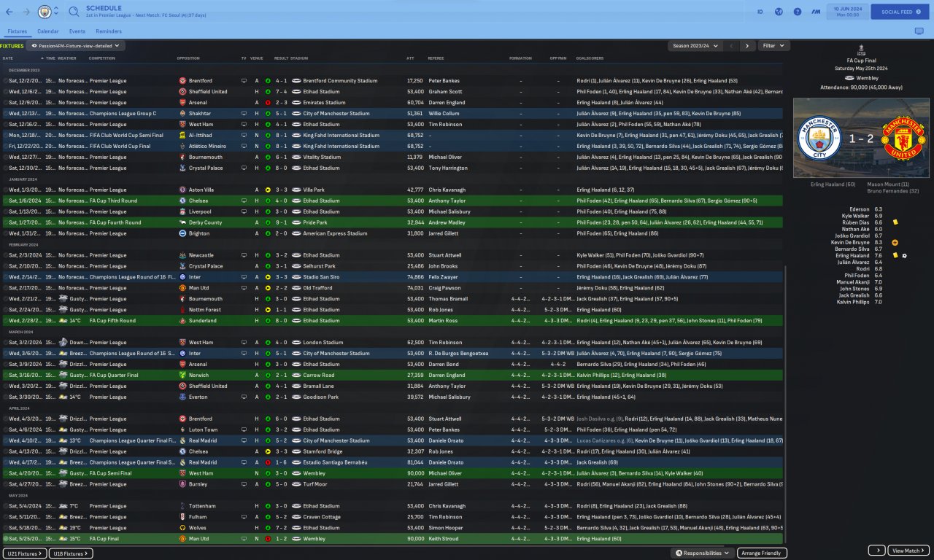Screen dimensions: 934x560
Task: Open the Responsibilities dropdown
Action: pos(703,553)
